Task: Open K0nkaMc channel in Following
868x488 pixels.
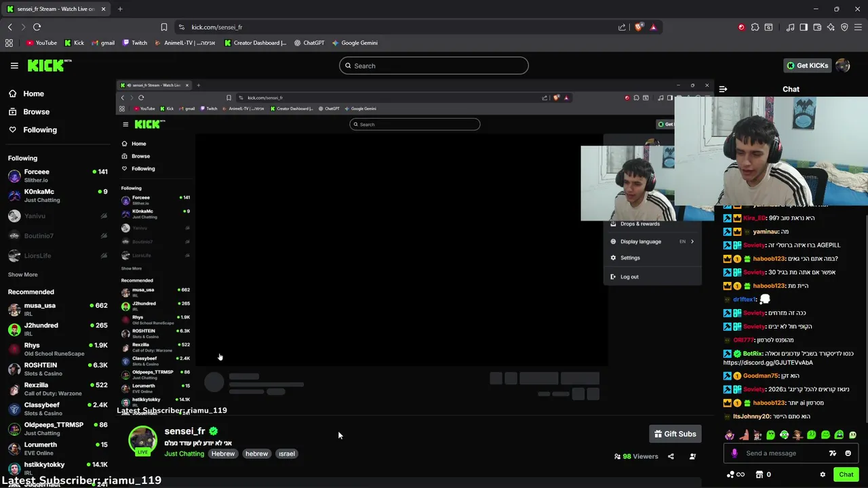Action: click(58, 195)
